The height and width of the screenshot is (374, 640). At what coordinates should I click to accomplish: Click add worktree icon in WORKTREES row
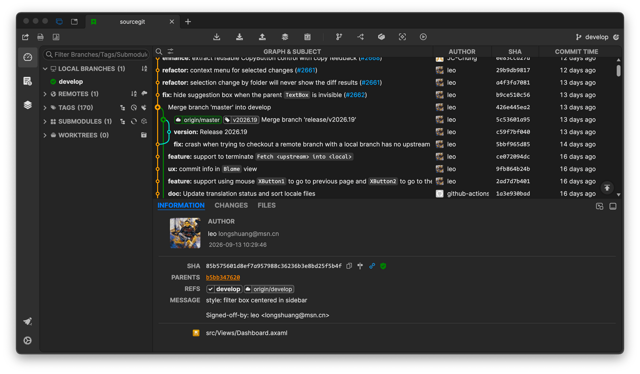pyautogui.click(x=144, y=135)
